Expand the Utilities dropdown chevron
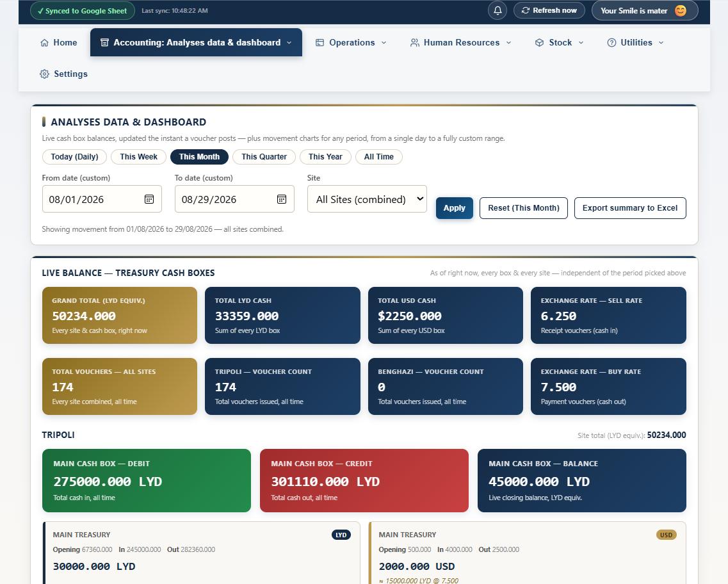The width and height of the screenshot is (728, 584). coord(661,43)
